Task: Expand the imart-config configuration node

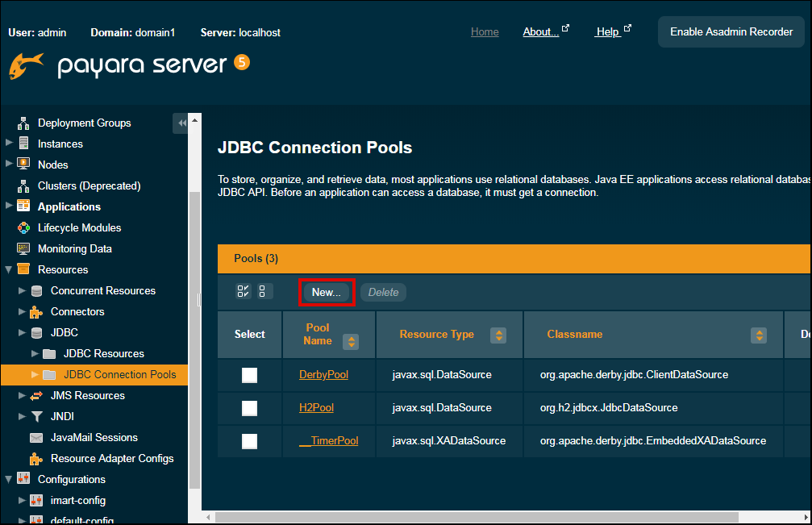Action: pyautogui.click(x=21, y=500)
